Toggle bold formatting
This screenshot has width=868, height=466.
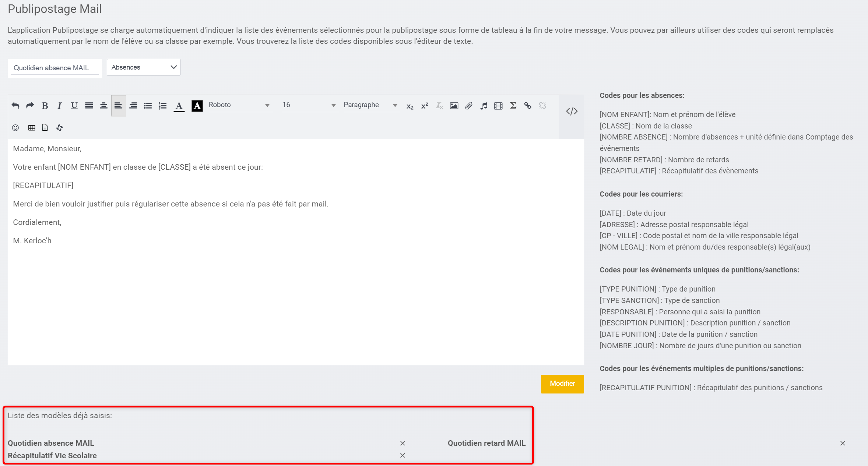click(x=45, y=106)
